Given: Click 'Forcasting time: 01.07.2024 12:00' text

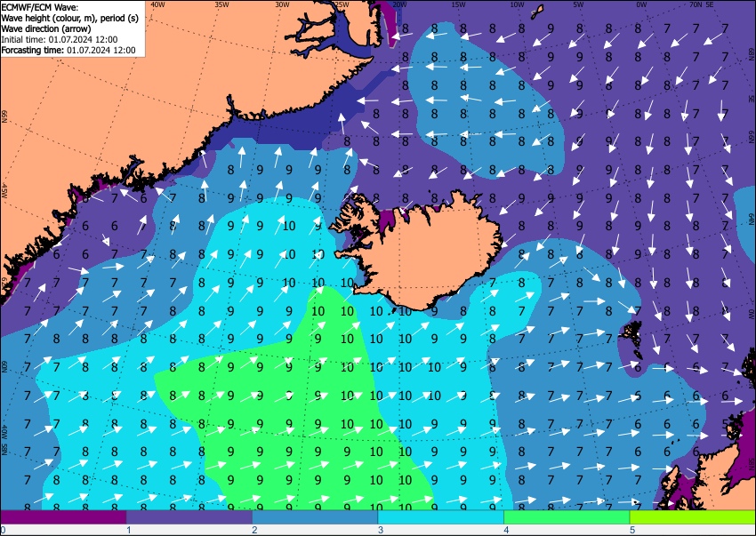Looking at the screenshot, I should (68, 50).
